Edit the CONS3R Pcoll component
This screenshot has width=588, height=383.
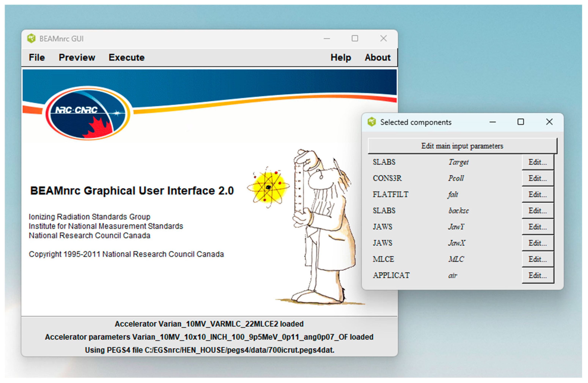(537, 178)
